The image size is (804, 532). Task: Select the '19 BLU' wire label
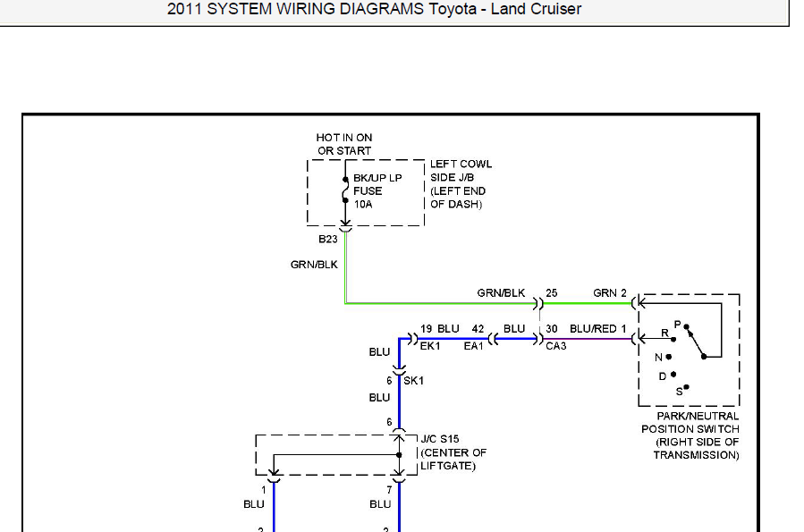439,328
